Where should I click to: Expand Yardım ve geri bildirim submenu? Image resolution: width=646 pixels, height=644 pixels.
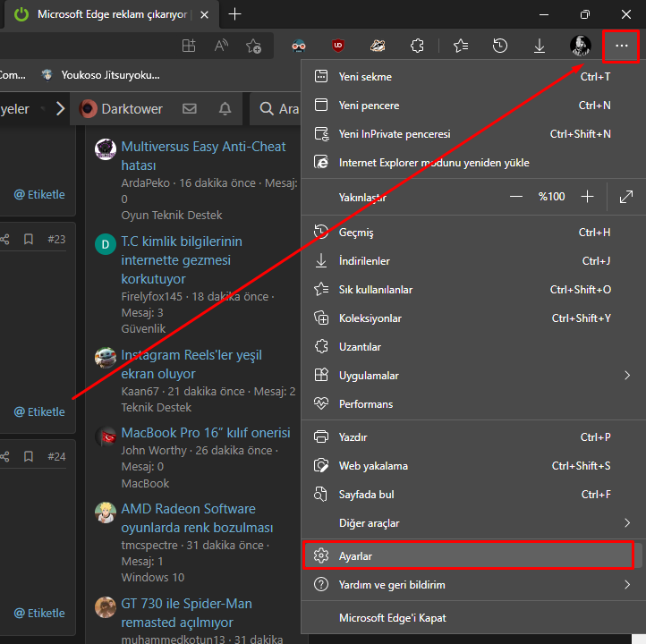tap(473, 585)
